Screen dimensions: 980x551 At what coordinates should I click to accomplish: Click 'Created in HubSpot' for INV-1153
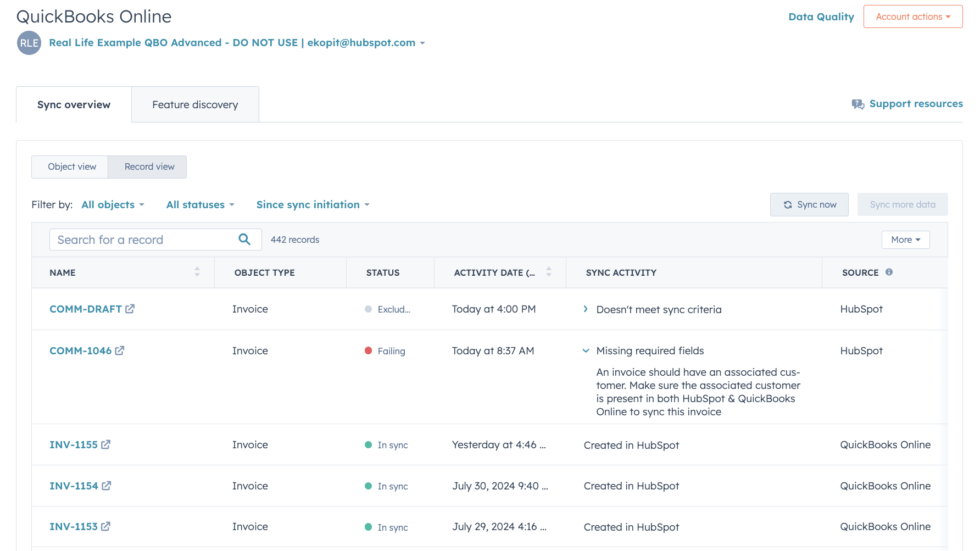631,527
